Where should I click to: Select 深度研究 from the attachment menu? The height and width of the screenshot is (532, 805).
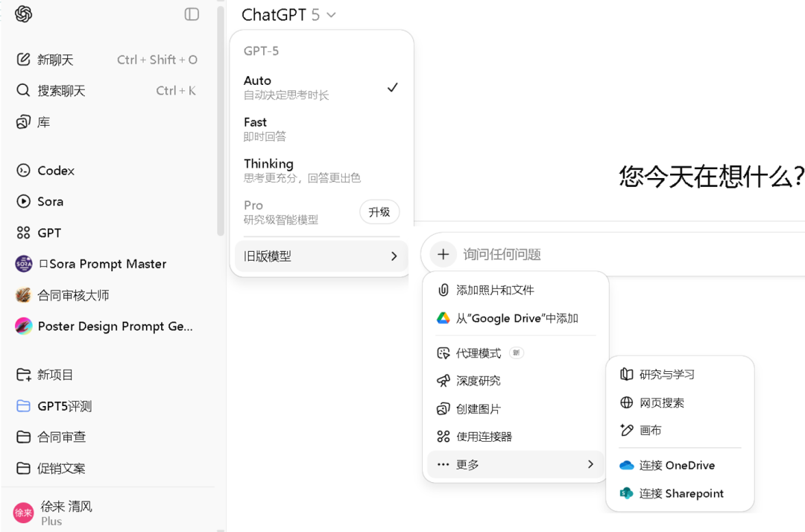pyautogui.click(x=478, y=381)
